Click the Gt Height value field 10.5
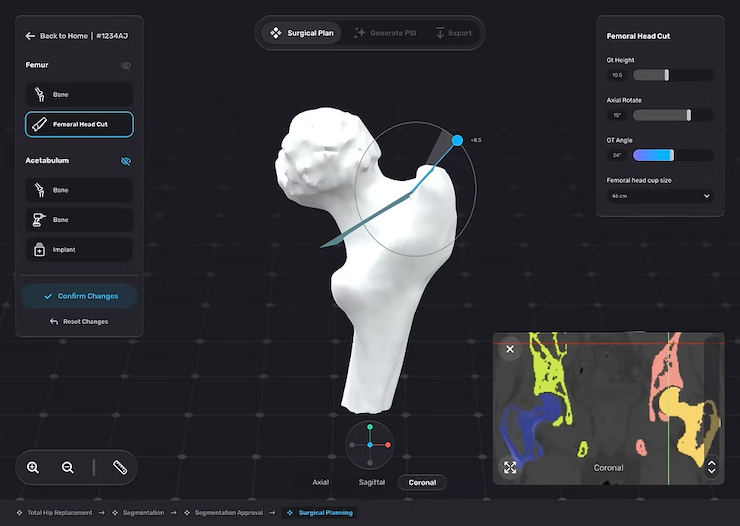The width and height of the screenshot is (740, 526). pos(617,75)
